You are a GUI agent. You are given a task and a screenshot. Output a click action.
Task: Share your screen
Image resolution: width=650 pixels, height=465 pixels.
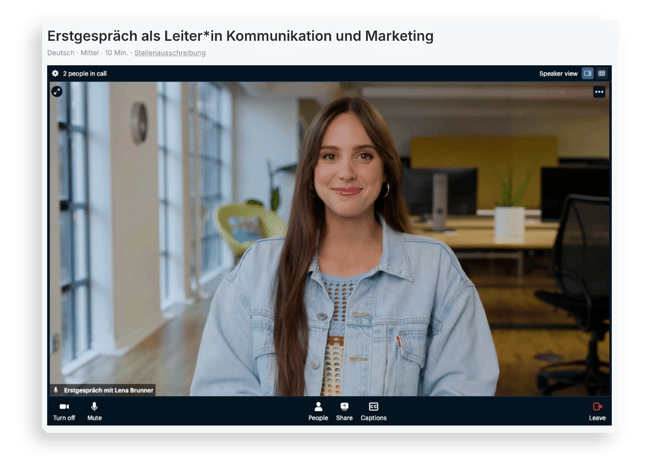click(344, 412)
